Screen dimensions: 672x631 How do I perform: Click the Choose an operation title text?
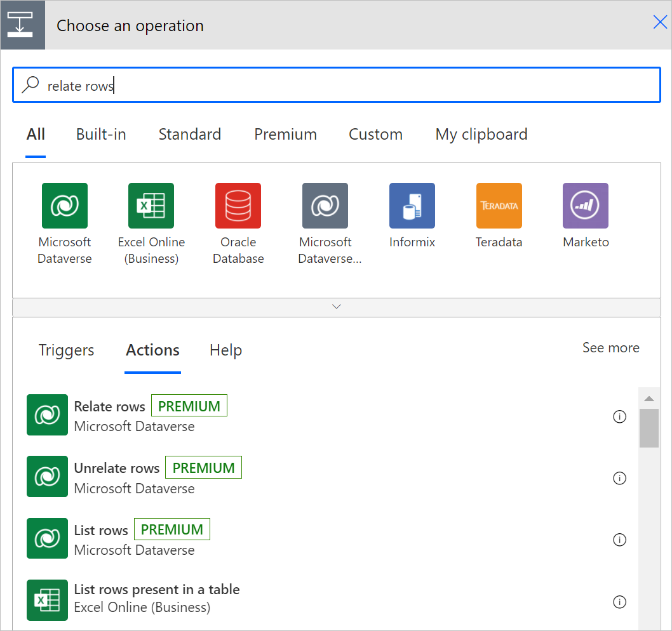(130, 25)
